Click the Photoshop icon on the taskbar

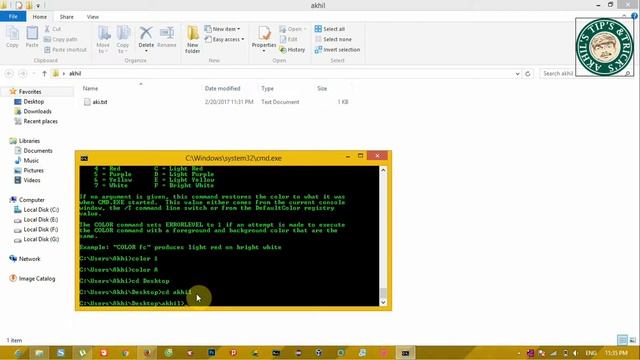point(211,353)
